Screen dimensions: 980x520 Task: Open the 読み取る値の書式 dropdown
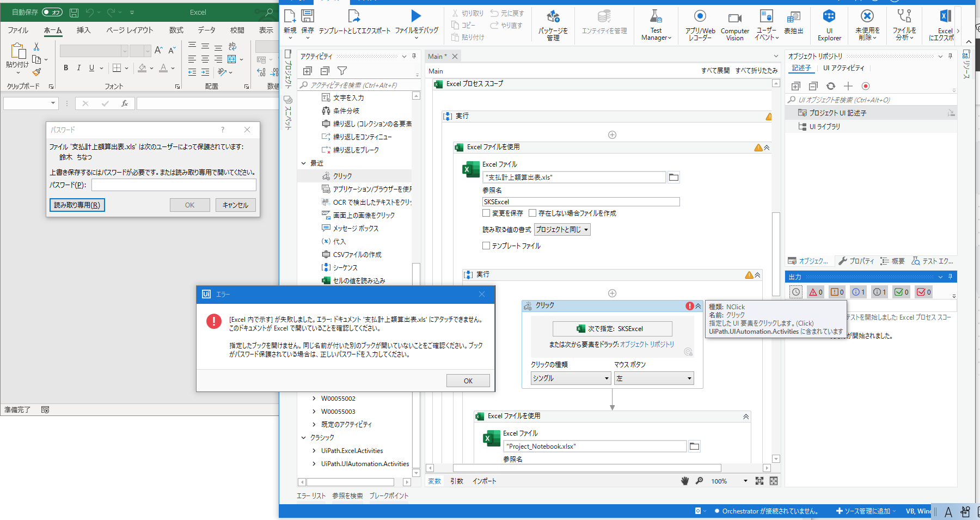562,230
